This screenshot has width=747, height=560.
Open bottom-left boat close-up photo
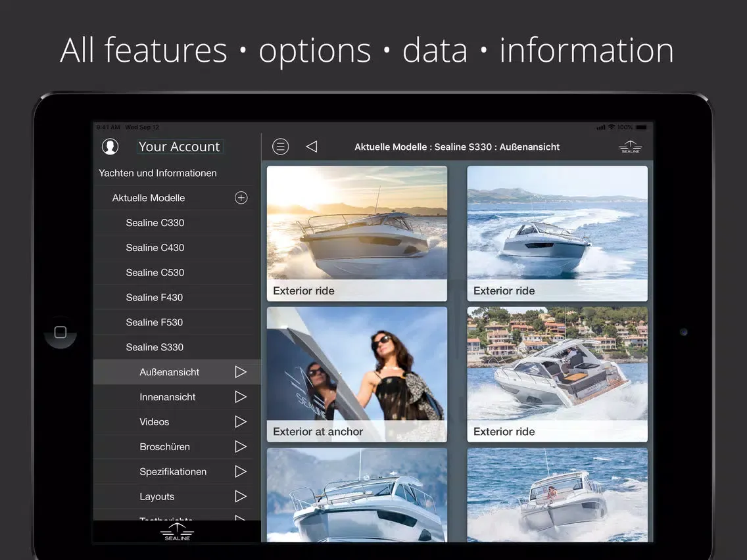point(357,495)
